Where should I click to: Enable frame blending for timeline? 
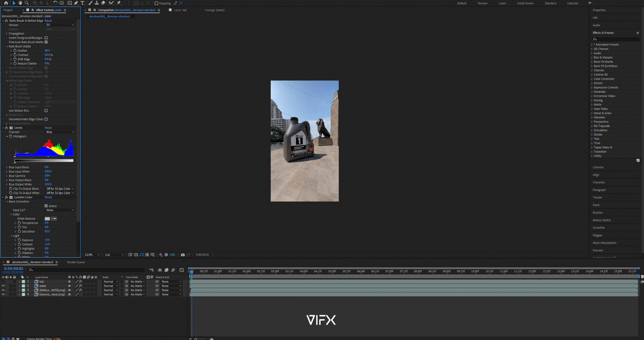pyautogui.click(x=166, y=270)
